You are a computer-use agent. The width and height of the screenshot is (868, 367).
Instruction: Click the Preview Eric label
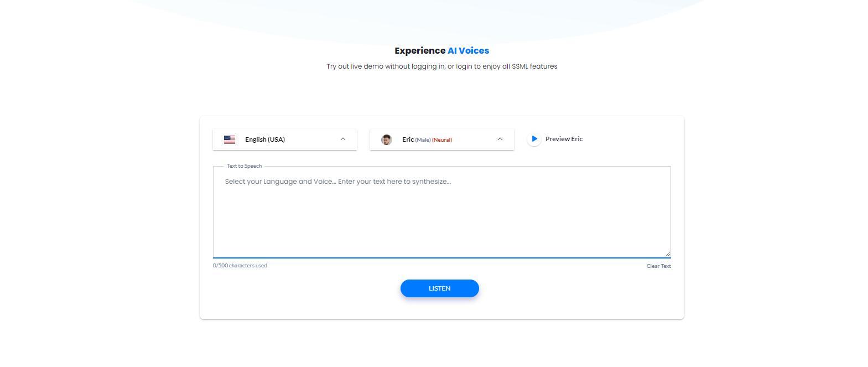pyautogui.click(x=564, y=139)
